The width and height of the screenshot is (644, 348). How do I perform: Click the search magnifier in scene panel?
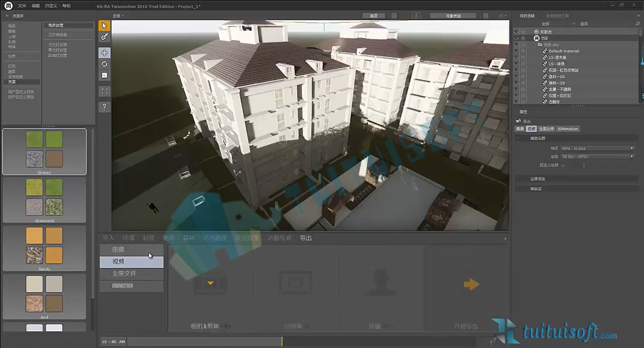tap(638, 24)
